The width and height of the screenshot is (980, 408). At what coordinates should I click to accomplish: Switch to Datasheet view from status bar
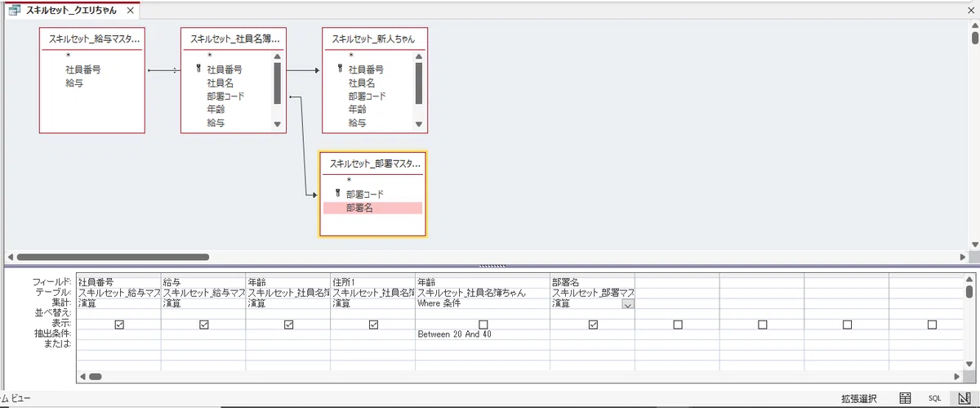(x=906, y=398)
